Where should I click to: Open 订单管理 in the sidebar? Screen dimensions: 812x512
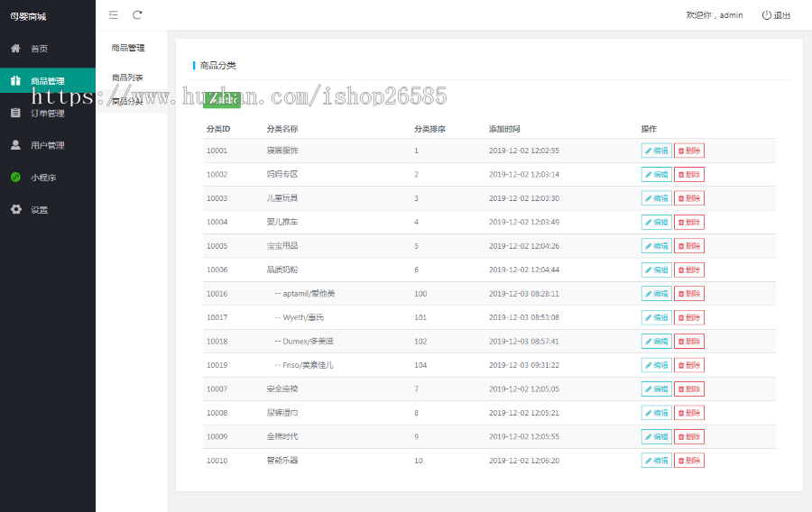click(48, 114)
